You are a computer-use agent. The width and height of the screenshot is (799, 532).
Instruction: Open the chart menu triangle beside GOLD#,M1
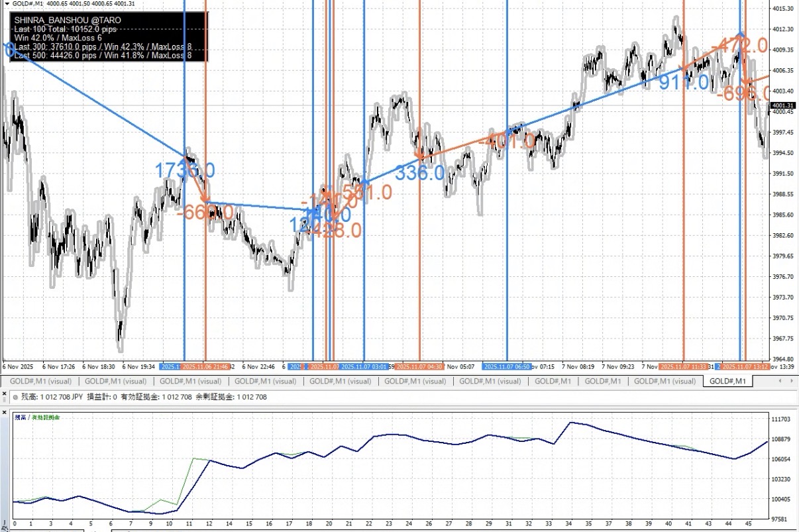click(7, 3)
